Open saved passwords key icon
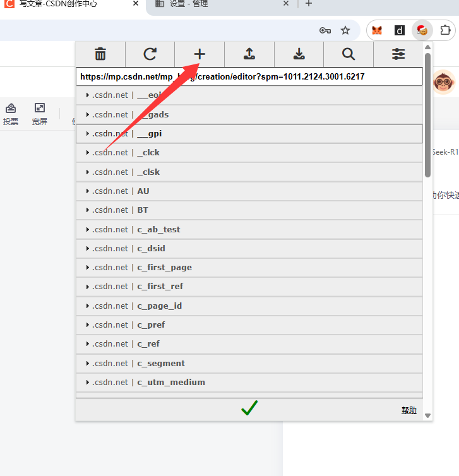Viewport: 459px width, 476px height. 325,30
